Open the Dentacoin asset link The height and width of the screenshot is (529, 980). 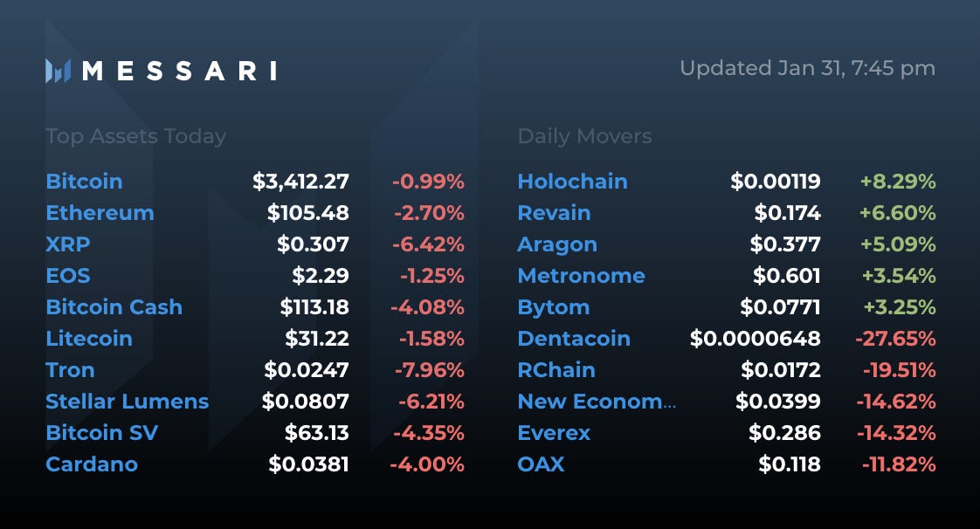[574, 339]
